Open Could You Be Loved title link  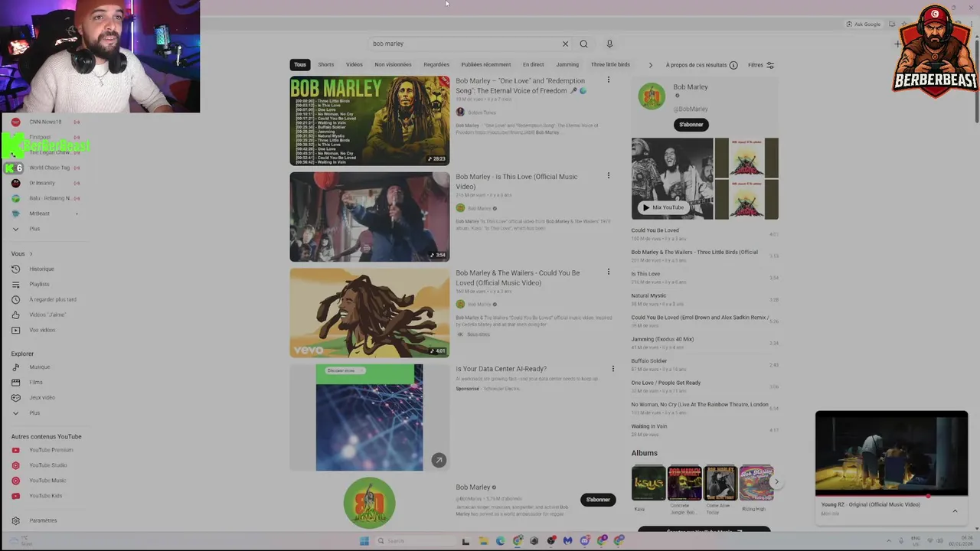coord(518,278)
